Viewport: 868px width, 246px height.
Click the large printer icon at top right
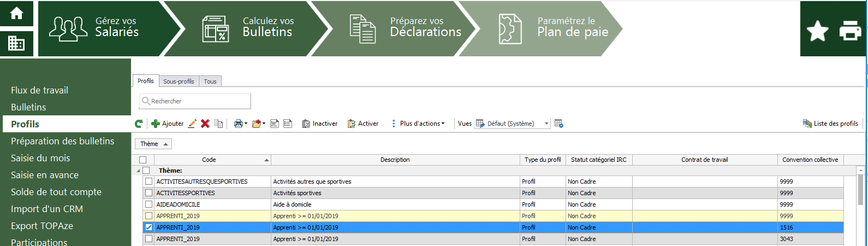850,31
